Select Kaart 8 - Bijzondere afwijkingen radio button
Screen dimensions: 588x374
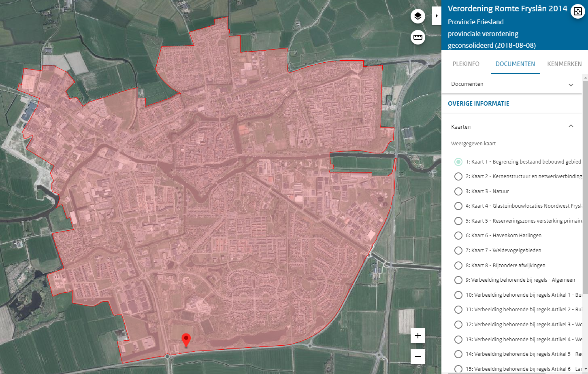pyautogui.click(x=458, y=266)
